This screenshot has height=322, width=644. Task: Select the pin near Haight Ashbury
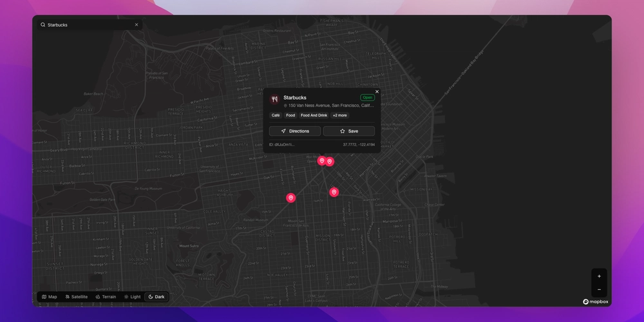(x=291, y=198)
